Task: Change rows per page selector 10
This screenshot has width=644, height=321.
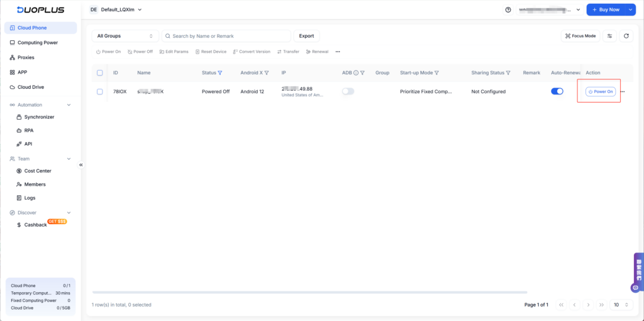Action: tap(621, 305)
